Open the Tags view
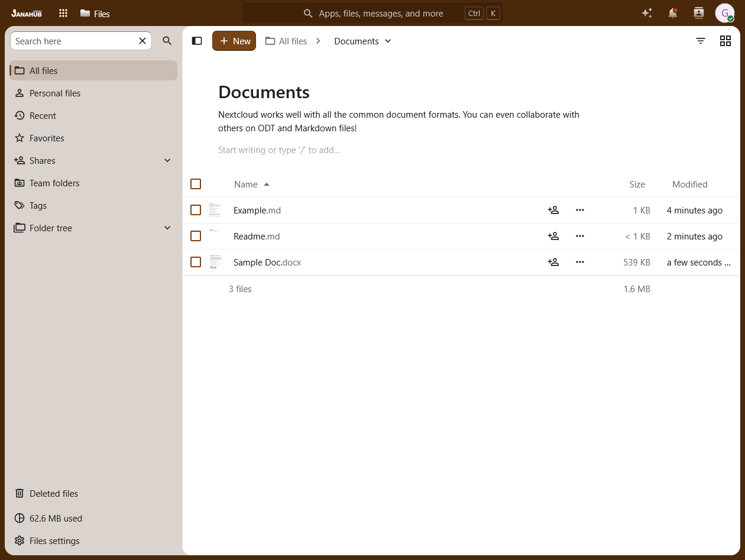745x560 pixels. click(x=93, y=205)
